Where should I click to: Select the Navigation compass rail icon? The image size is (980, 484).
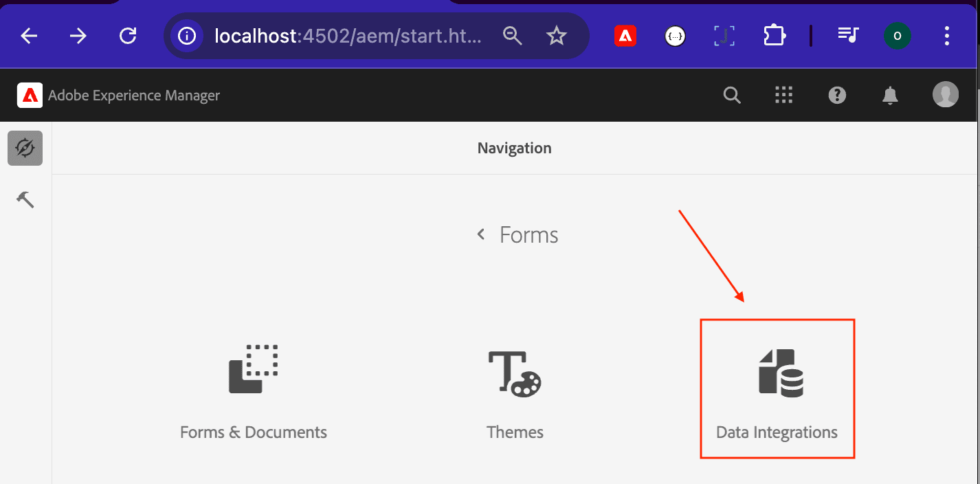click(x=25, y=148)
